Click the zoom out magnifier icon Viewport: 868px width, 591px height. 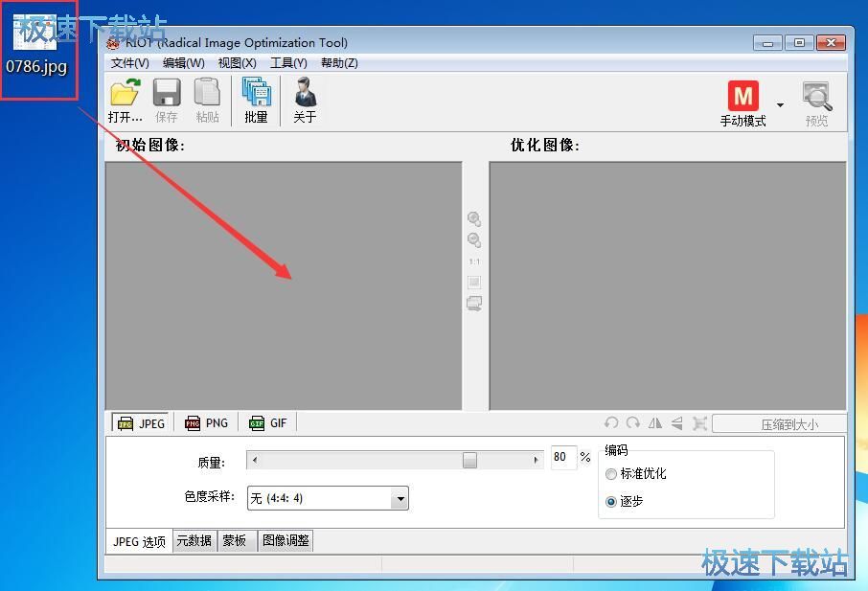click(x=474, y=240)
